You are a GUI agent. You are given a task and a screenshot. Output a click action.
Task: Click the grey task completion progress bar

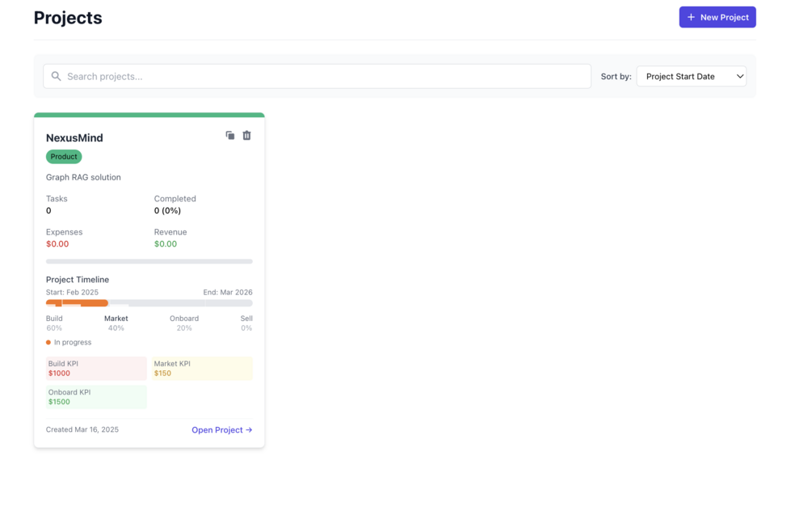[x=149, y=262]
